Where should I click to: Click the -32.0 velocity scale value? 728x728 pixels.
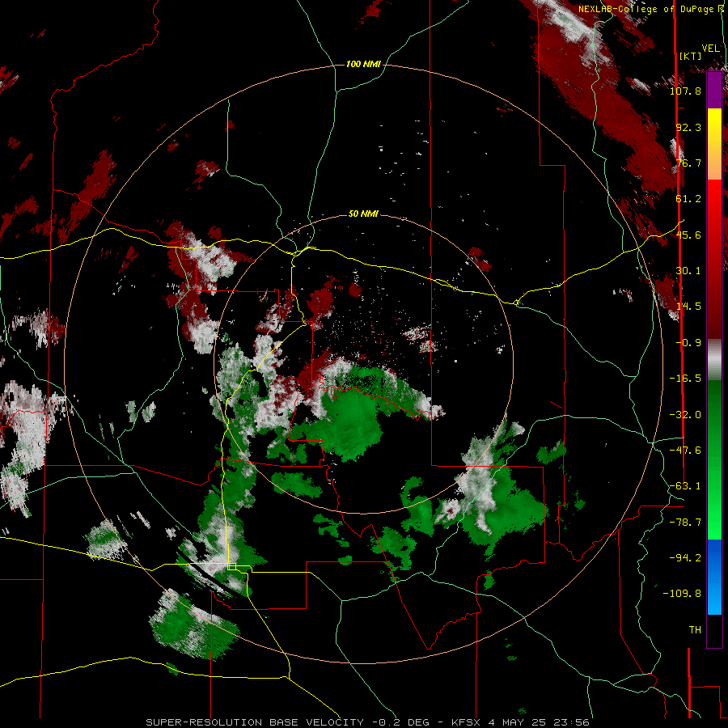685,415
